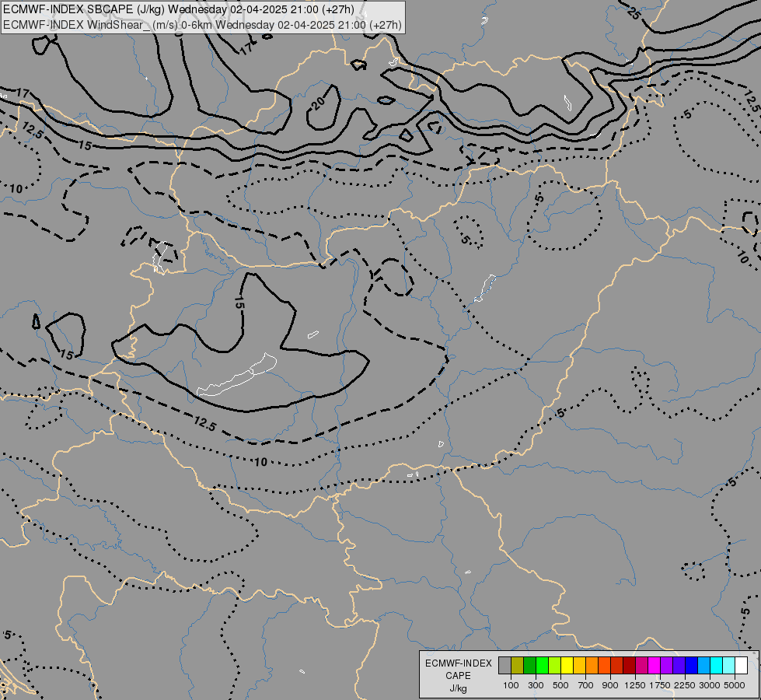Image resolution: width=761 pixels, height=700 pixels.
Task: Select the bright magenta legend swatch
Action: [x=655, y=666]
